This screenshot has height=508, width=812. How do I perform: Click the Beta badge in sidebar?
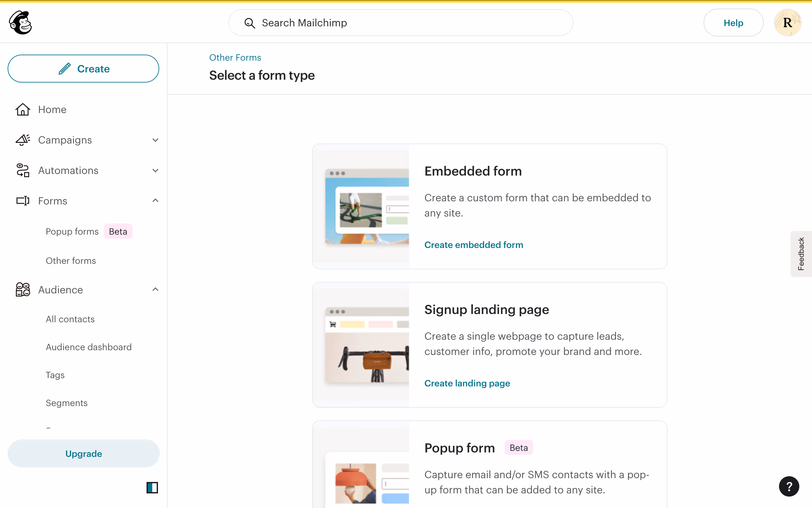click(118, 231)
